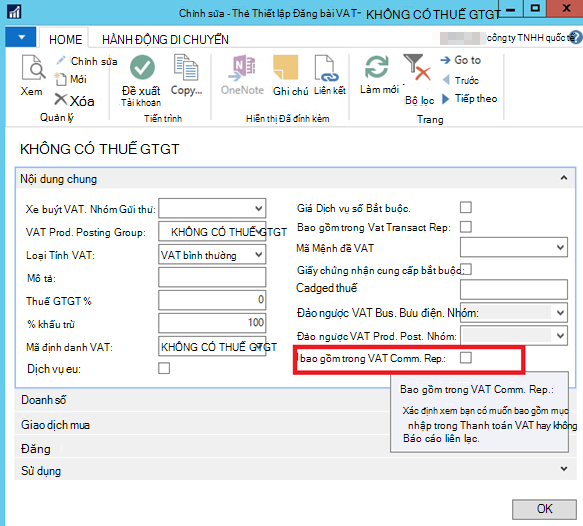This screenshot has width=583, height=526.
Task: Create new record with Mới
Action: pos(71,79)
